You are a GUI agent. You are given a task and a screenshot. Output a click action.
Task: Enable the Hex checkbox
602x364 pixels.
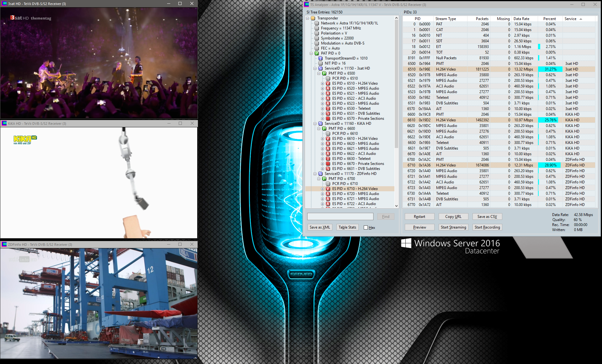click(366, 228)
